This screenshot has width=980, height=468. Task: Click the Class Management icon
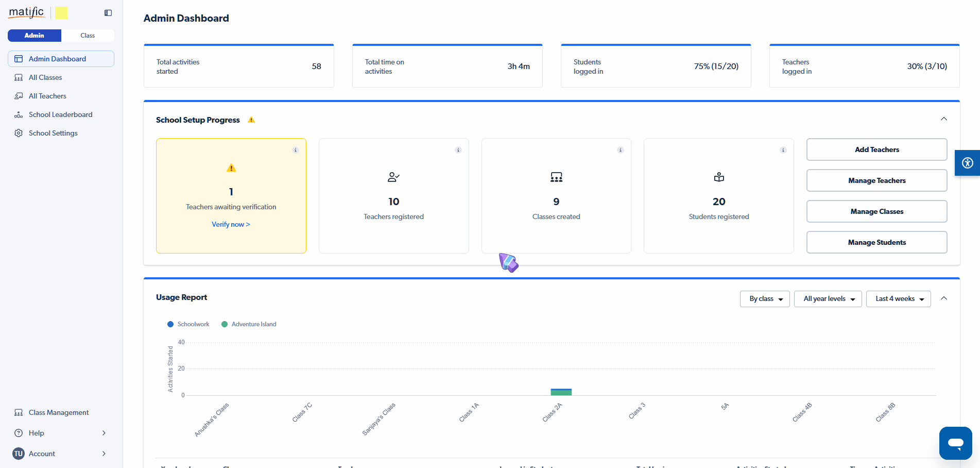point(19,412)
